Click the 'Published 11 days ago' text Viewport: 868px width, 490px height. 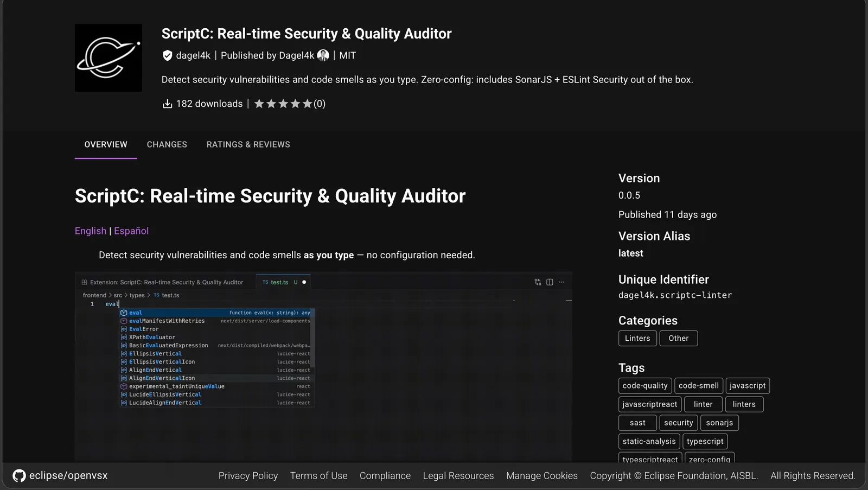(667, 214)
